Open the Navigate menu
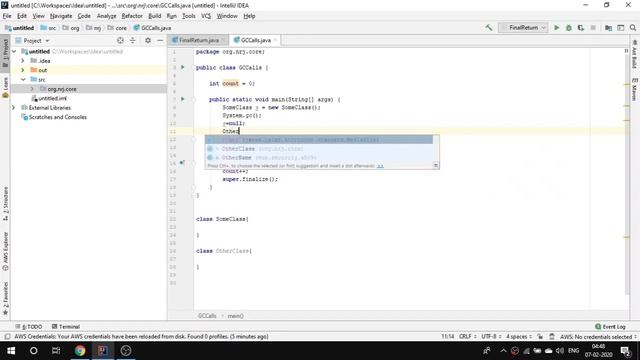 tap(61, 16)
